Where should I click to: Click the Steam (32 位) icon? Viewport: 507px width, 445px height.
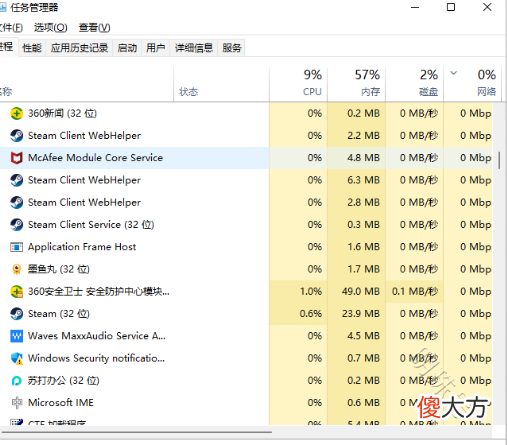(16, 314)
